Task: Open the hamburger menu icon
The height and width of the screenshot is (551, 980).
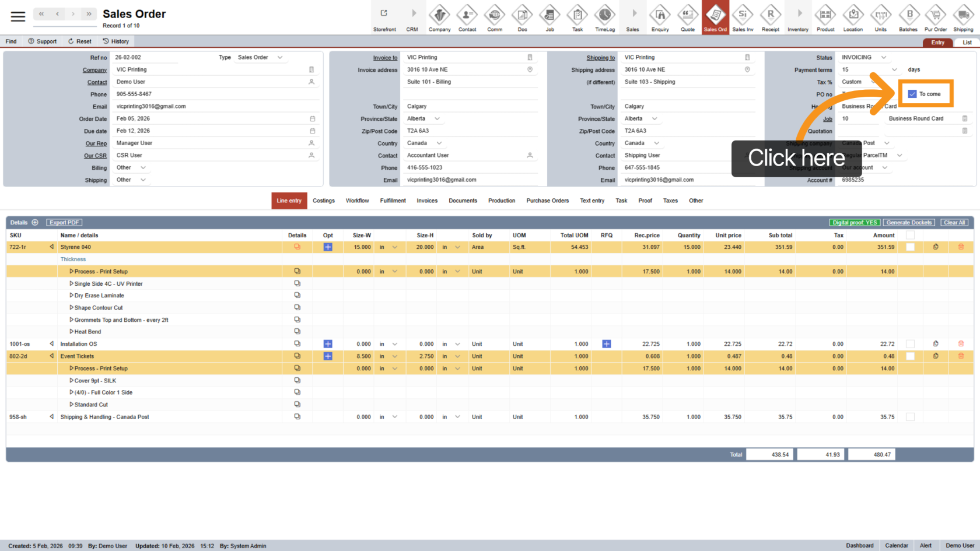Action: (x=18, y=16)
